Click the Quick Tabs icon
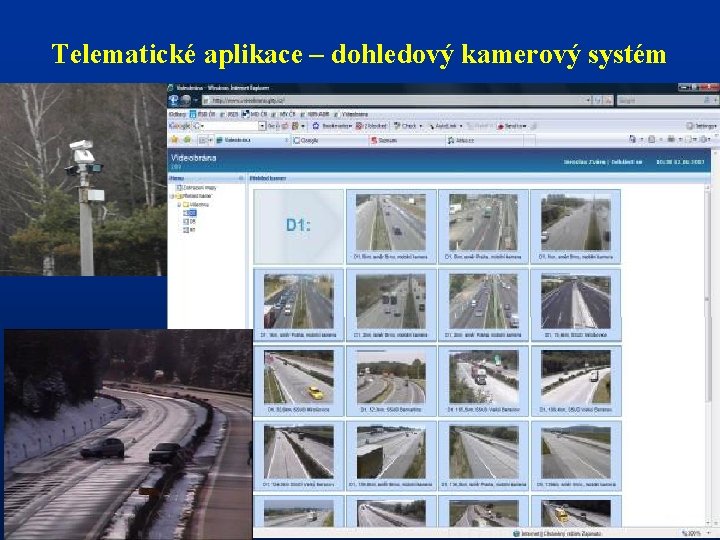 click(x=203, y=140)
